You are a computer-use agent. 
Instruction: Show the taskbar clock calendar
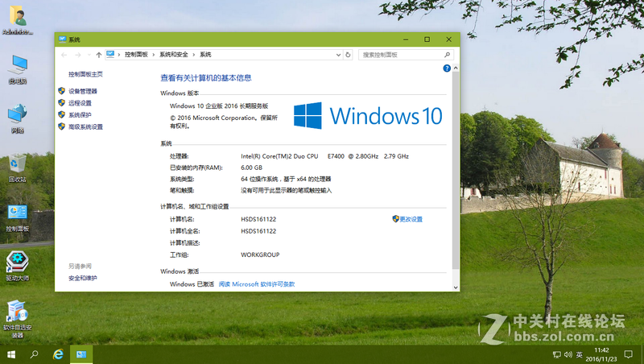click(x=601, y=354)
